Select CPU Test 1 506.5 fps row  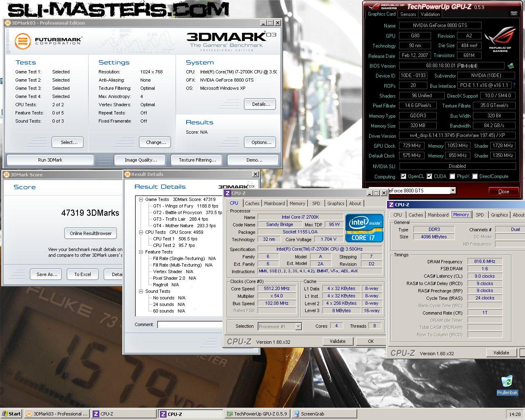coord(175,239)
